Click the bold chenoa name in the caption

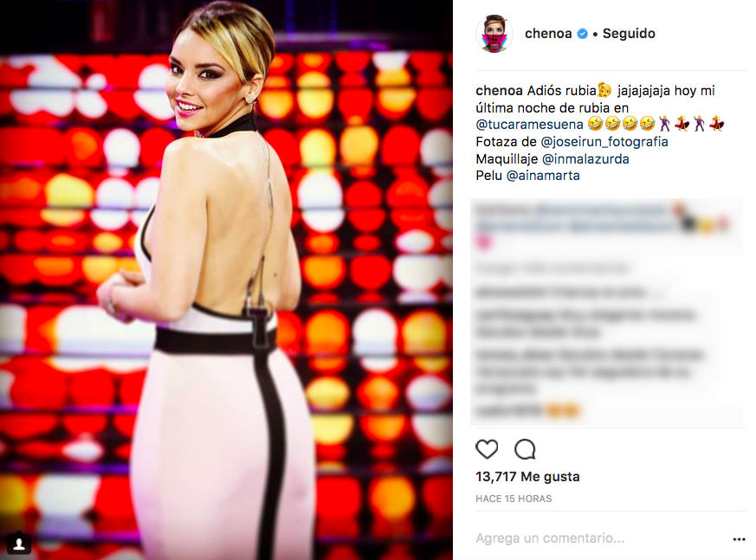coord(499,91)
